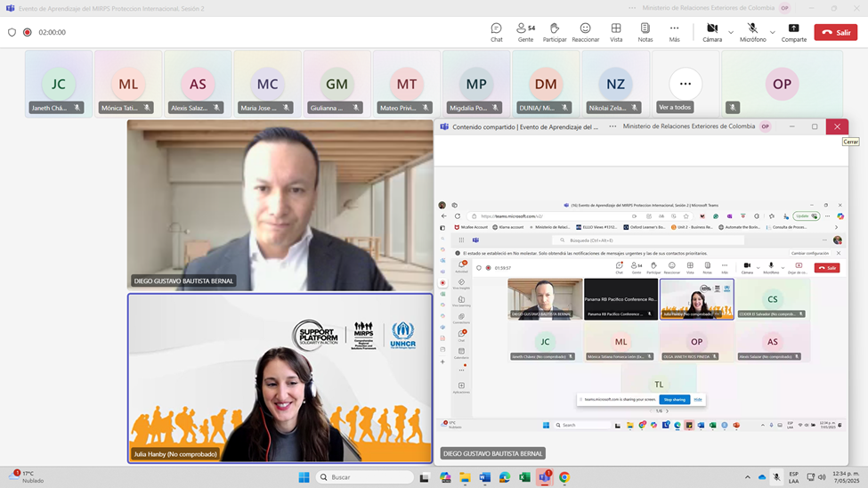Select Mateo Privi... MT participant tile
Viewport: 868px width, 488px height.
click(x=407, y=84)
